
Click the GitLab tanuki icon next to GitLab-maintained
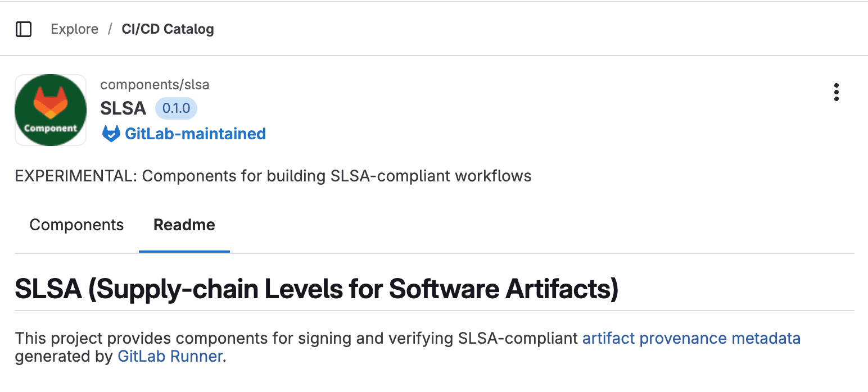[x=111, y=134]
